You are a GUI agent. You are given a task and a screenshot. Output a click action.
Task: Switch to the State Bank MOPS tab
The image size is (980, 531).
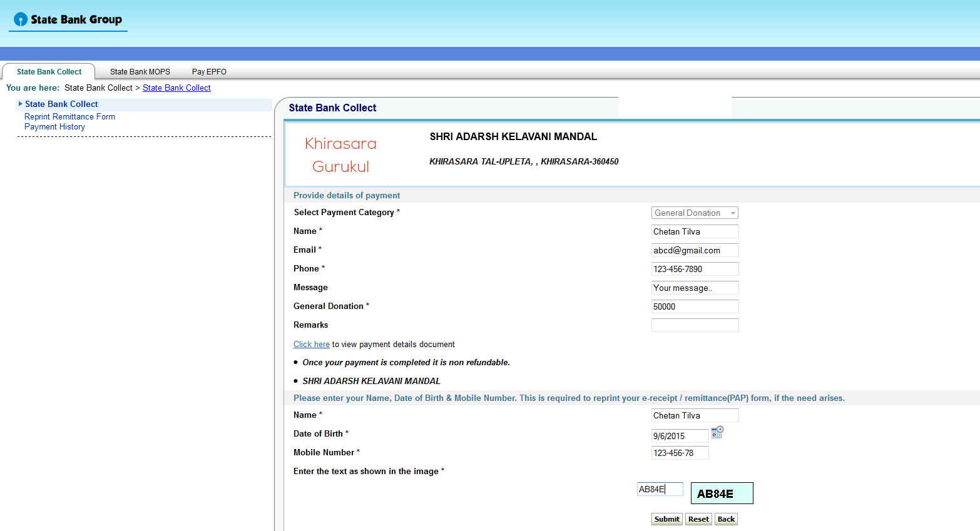[x=140, y=72]
